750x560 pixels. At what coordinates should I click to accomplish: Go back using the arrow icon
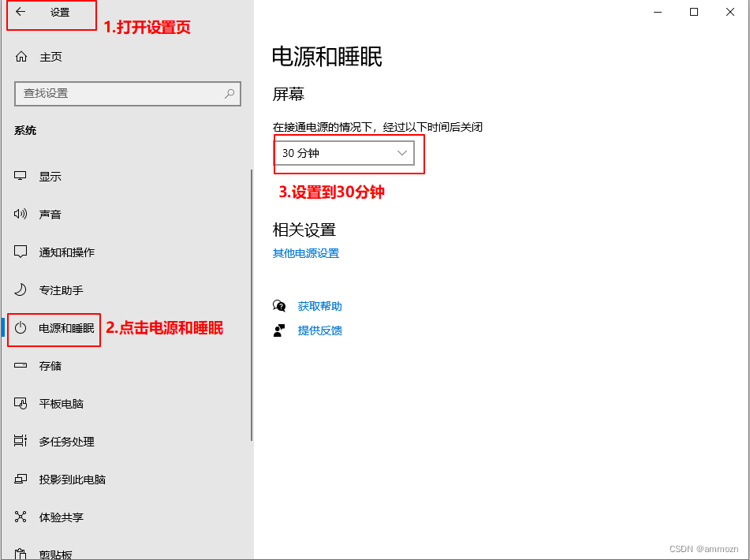[x=20, y=12]
